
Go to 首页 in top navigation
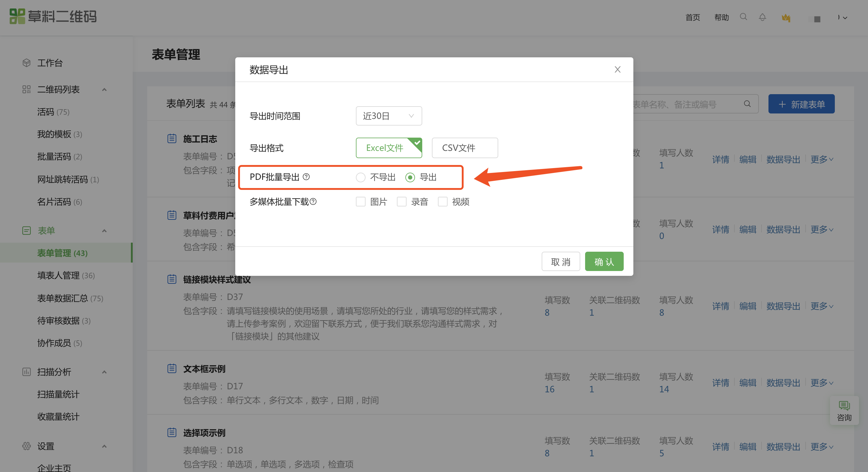693,18
